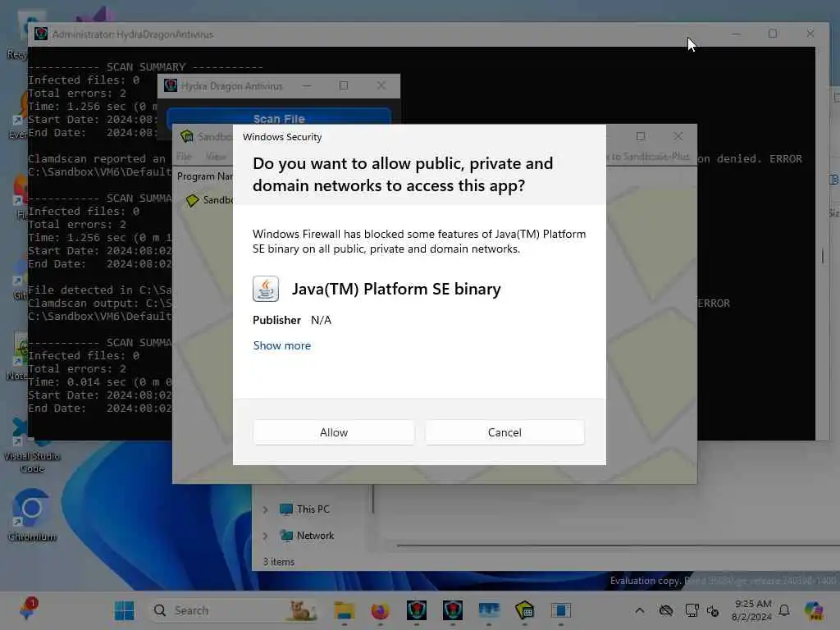Click the display/network tray icon
Image resolution: width=840 pixels, height=630 pixels.
tap(692, 610)
